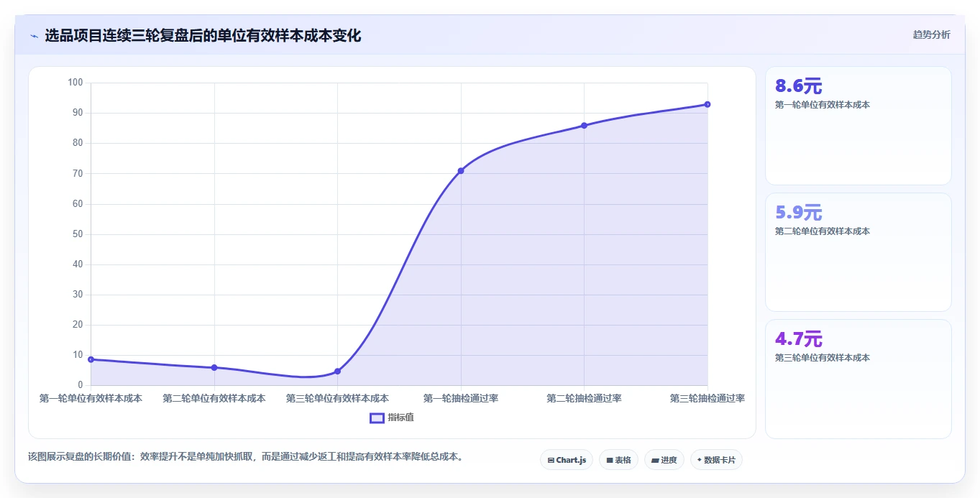980x498 pixels.
Task: Click the data point for 第二轮抽检通过率
Action: pos(584,125)
